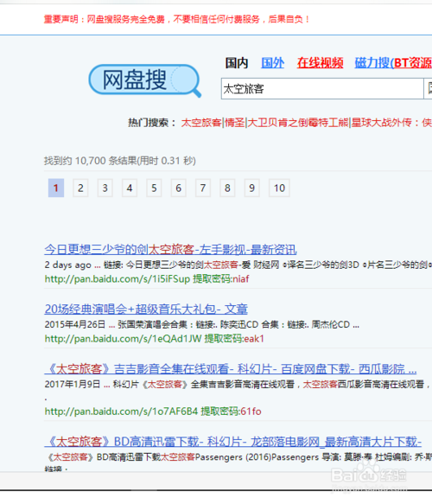Click hot search 大卫贝肯之倒霉特工熊
The width and height of the screenshot is (432, 504).
(298, 123)
